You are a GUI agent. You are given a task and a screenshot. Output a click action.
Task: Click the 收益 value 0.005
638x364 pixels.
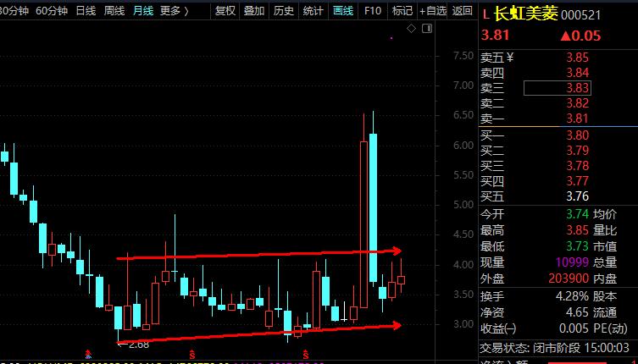point(574,328)
